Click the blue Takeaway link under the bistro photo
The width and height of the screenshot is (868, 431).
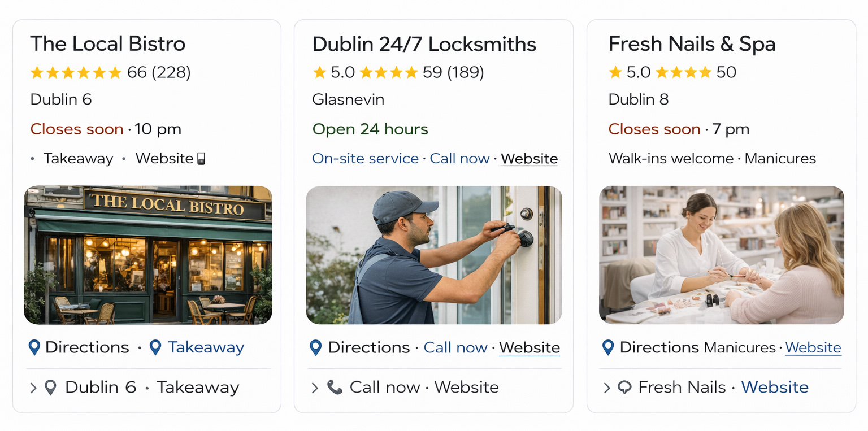(x=206, y=347)
